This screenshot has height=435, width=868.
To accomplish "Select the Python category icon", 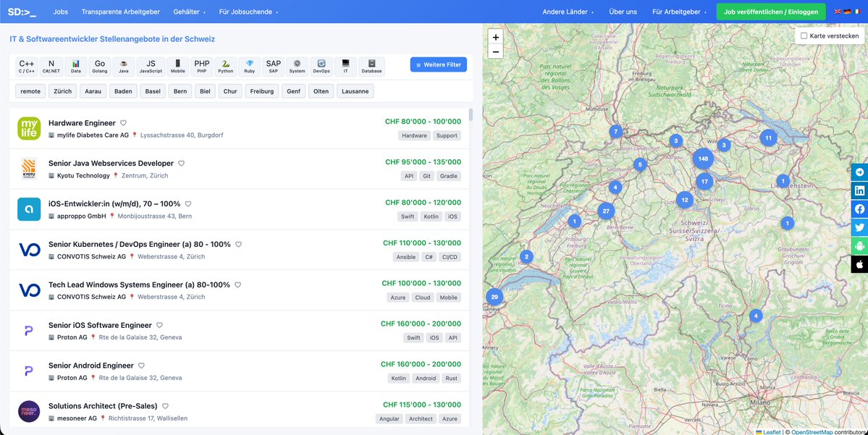I will pos(226,67).
